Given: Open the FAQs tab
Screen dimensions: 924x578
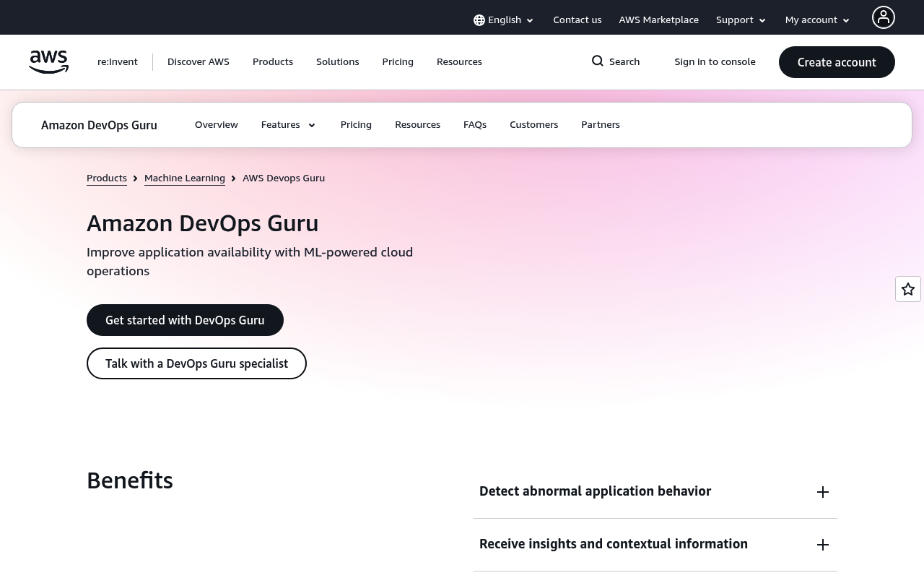Looking at the screenshot, I should (475, 124).
